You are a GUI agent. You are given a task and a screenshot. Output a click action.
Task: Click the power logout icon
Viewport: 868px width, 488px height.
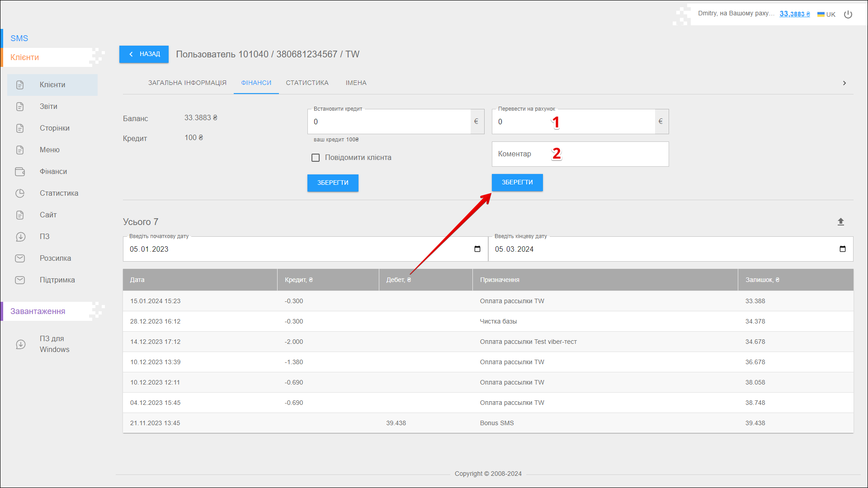coord(848,14)
